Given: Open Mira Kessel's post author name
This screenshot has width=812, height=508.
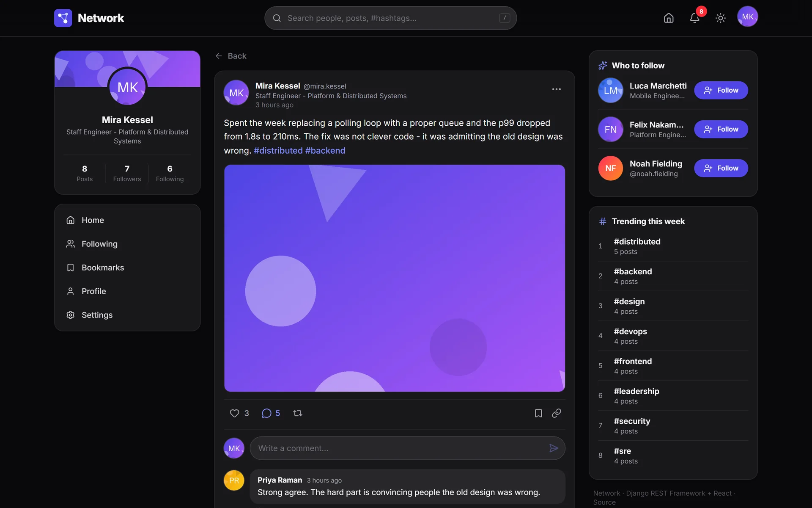Looking at the screenshot, I should [277, 86].
